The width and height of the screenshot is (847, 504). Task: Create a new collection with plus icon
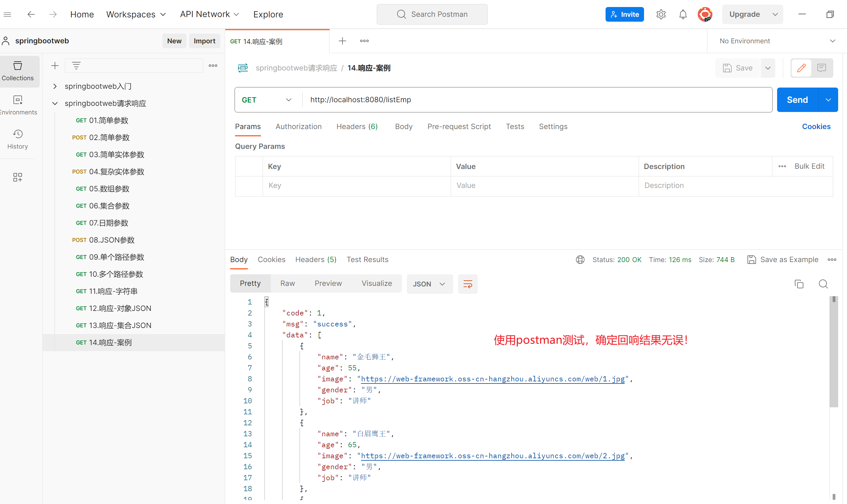pos(55,66)
